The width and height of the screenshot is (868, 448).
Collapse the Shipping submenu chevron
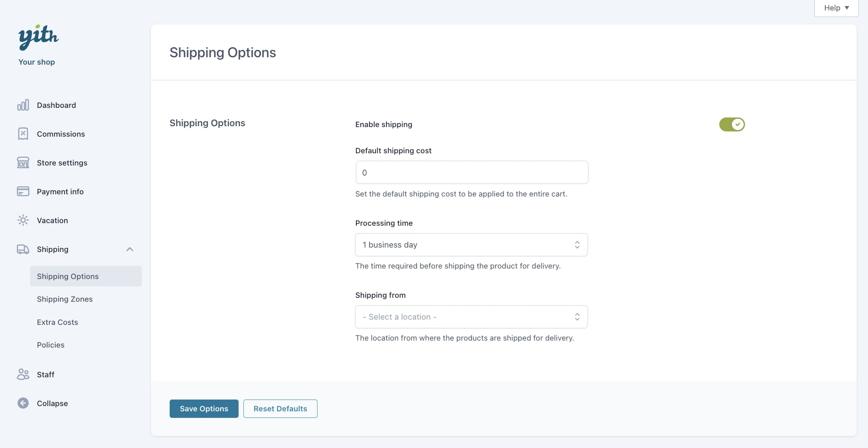(130, 249)
